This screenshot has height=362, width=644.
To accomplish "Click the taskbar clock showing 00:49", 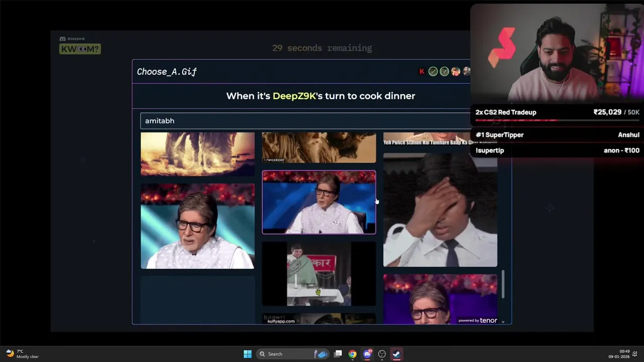I will (x=619, y=354).
